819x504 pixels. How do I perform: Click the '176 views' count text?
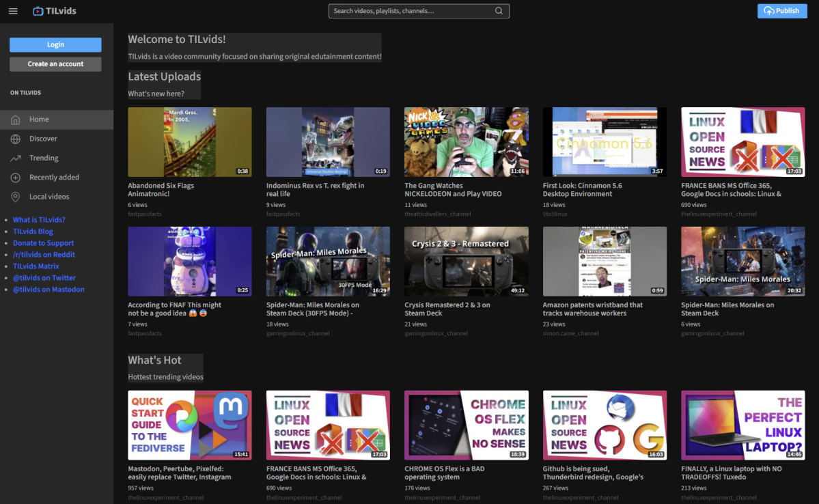click(417, 488)
